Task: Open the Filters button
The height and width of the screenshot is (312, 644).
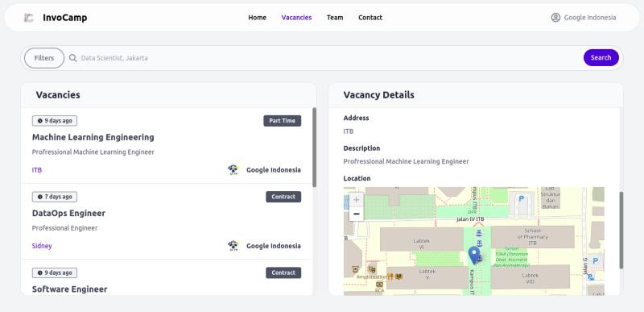Action: pyautogui.click(x=44, y=58)
